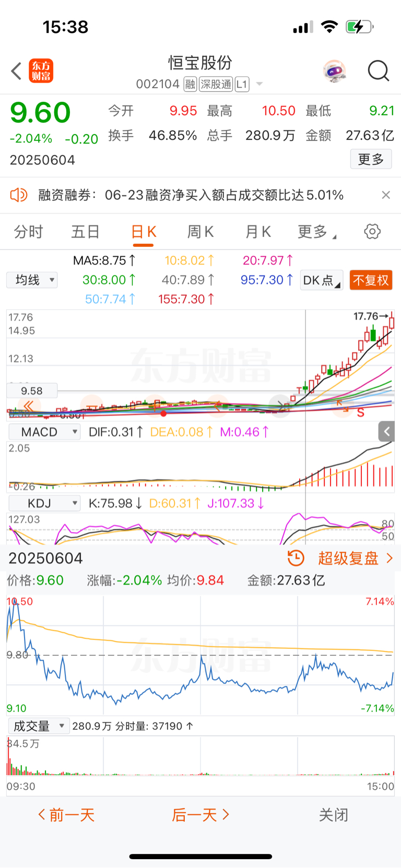Image resolution: width=401 pixels, height=868 pixels.
Task: Open the 东方财富 logo icon
Action: (41, 71)
